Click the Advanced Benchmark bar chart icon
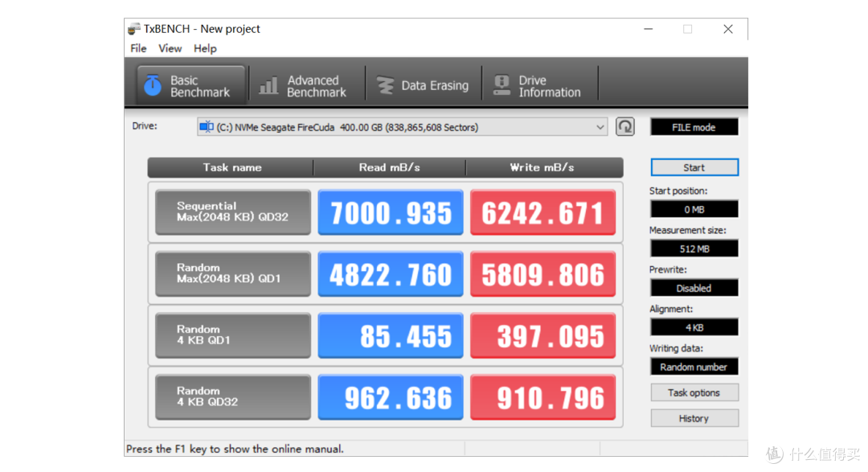The height and width of the screenshot is (472, 868). point(269,86)
